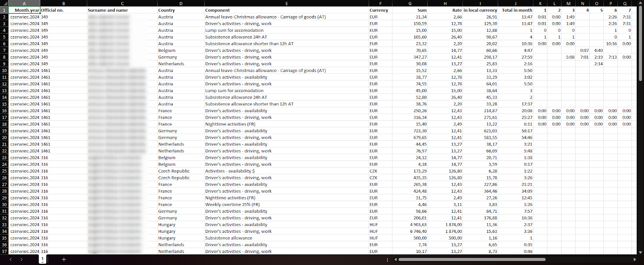Select row header 33
The height and width of the screenshot is (265, 644).
(4, 225)
